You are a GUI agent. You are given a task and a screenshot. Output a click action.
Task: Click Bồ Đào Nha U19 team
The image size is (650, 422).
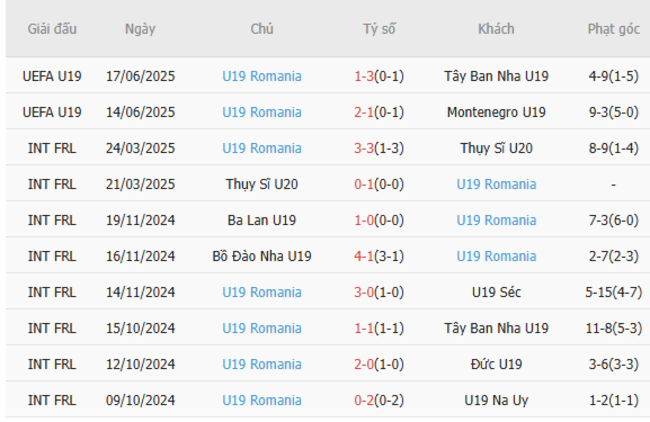pyautogui.click(x=262, y=256)
